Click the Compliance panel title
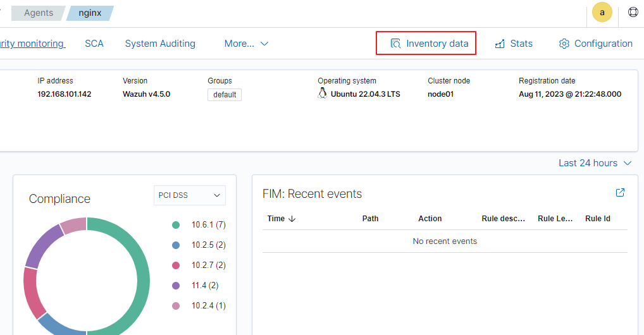 point(59,198)
